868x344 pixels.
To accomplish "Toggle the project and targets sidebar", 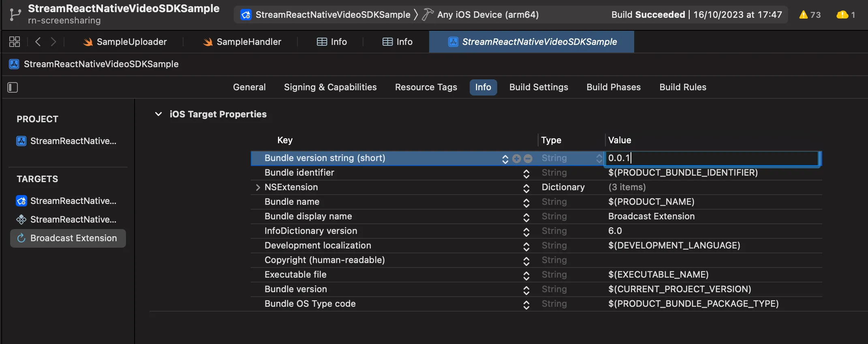I will pyautogui.click(x=13, y=87).
